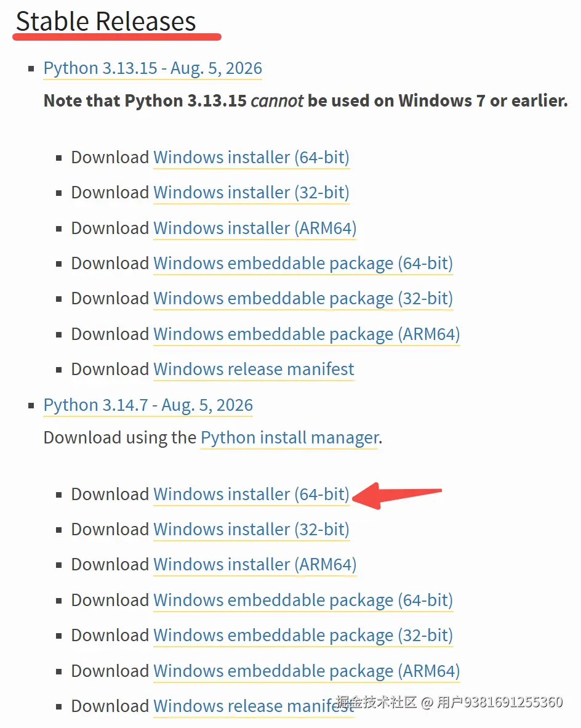
Task: Download 32-bit Windows installer for Python 3.14.7
Action: (x=251, y=530)
